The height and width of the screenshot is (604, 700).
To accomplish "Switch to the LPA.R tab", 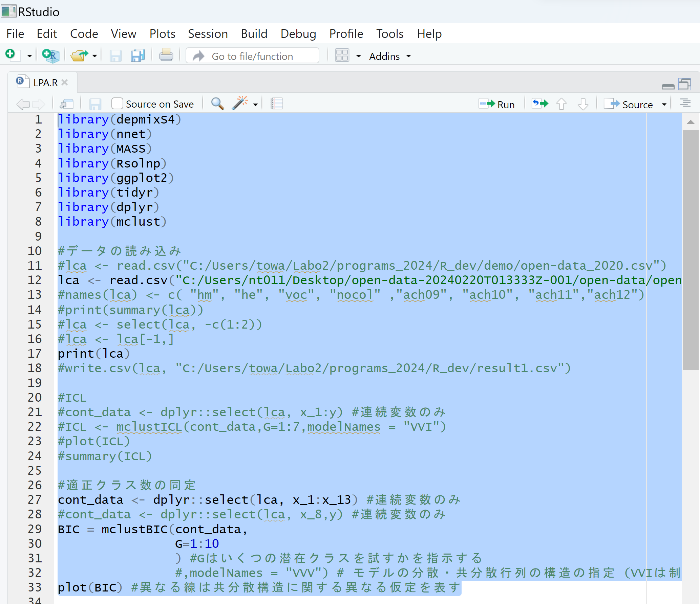I will (x=45, y=83).
